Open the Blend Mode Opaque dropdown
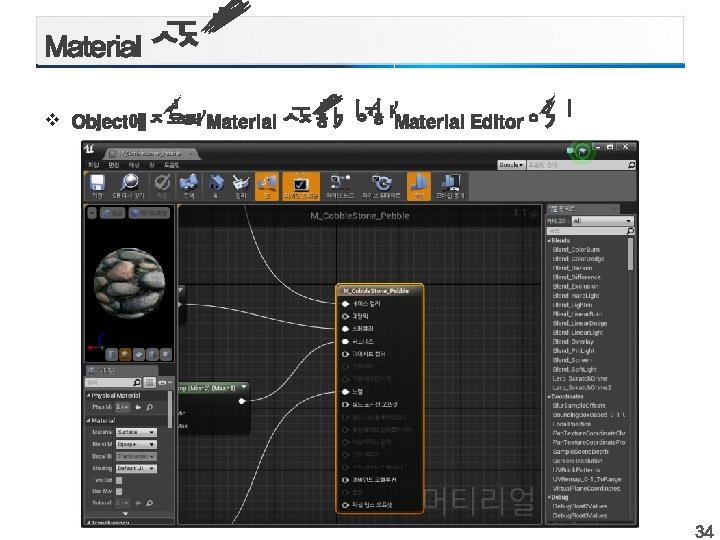Screen dimensions: 720x540 coord(136,444)
